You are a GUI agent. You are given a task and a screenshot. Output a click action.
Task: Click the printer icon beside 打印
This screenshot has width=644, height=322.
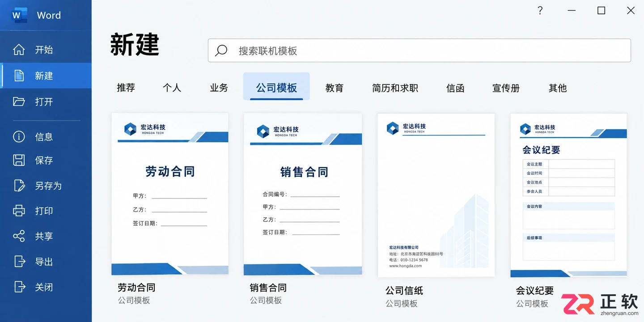click(x=19, y=211)
